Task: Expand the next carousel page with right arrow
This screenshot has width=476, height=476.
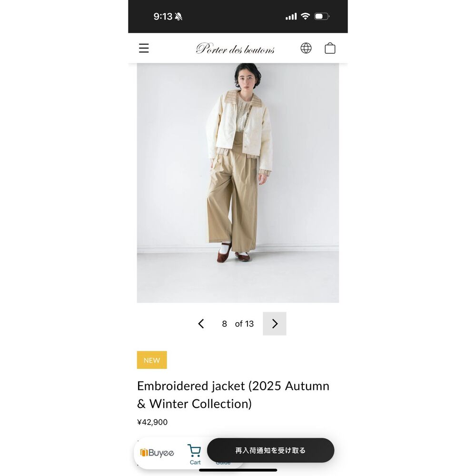Action: click(x=275, y=324)
